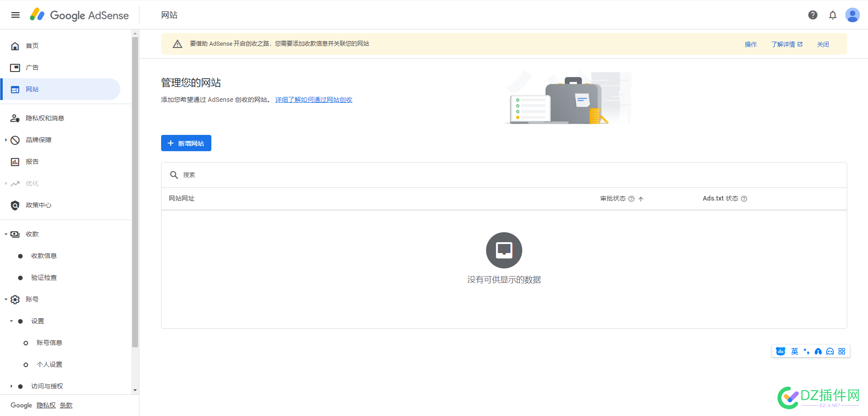The height and width of the screenshot is (416, 868).
Task: Click the 收款 payments money icon
Action: [x=15, y=234]
